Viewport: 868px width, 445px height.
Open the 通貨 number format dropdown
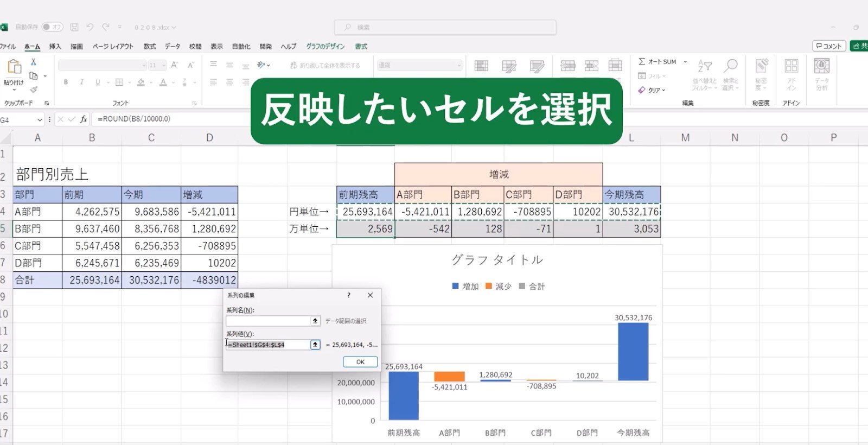coord(459,65)
